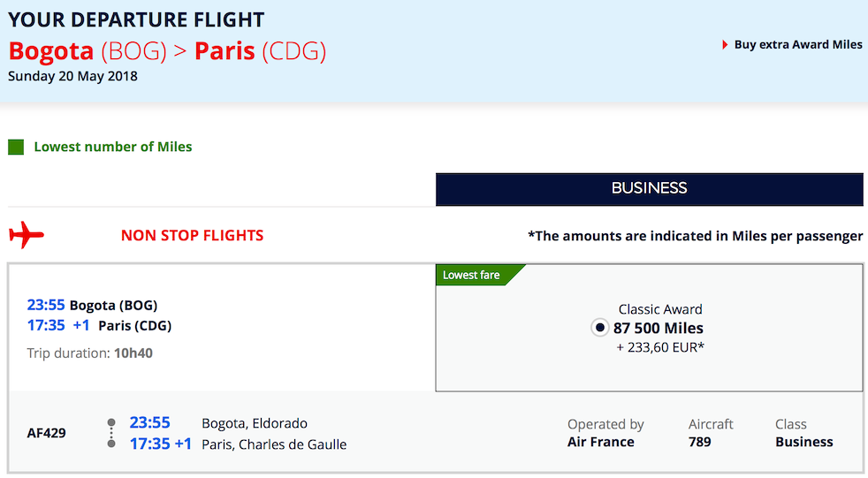The height and width of the screenshot is (478, 868).
Task: Click the red arrow beside Buy extra Award Miles
Action: (726, 45)
